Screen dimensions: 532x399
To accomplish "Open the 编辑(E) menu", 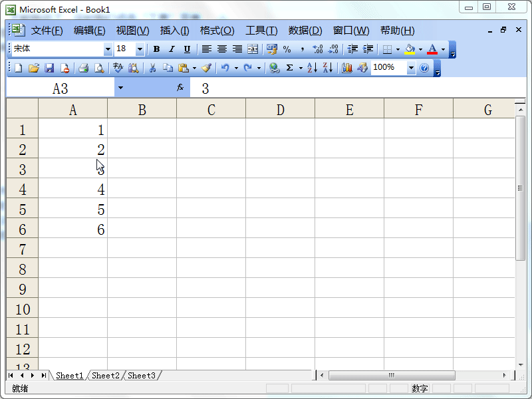I will click(90, 31).
